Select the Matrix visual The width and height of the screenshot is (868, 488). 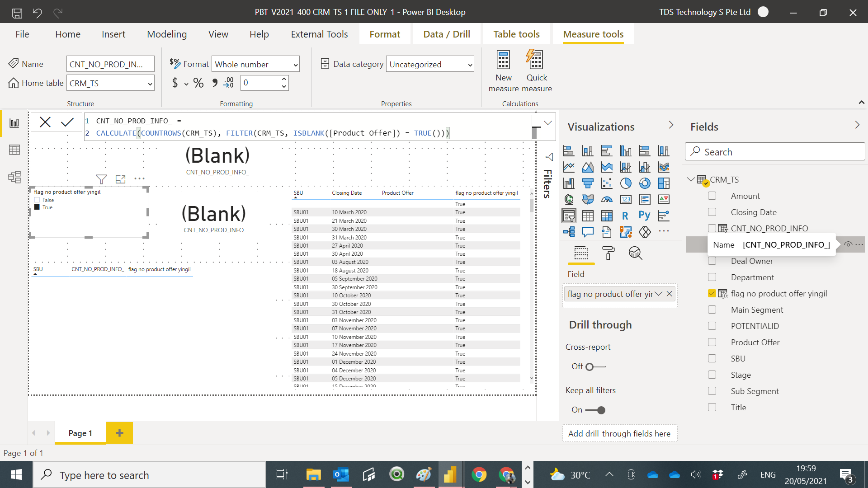[x=607, y=216]
